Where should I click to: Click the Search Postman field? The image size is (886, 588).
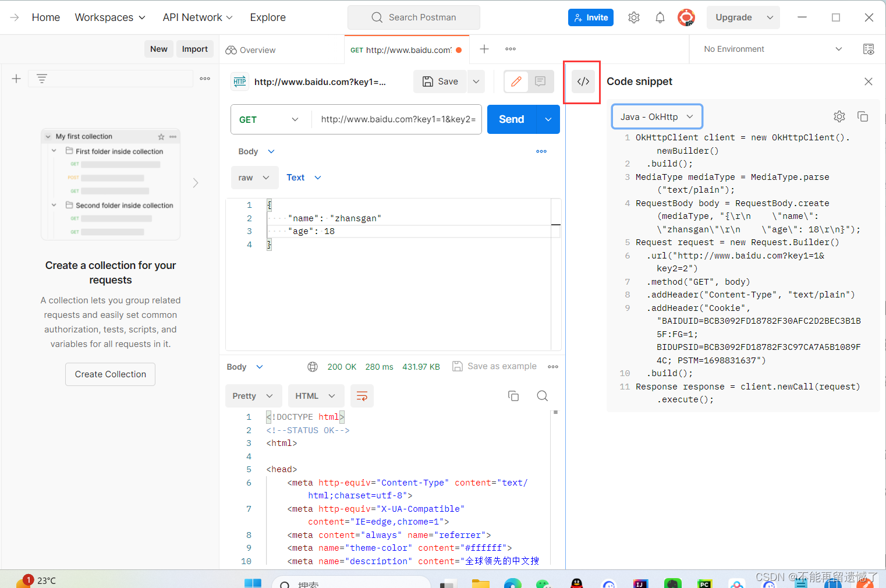pos(414,17)
